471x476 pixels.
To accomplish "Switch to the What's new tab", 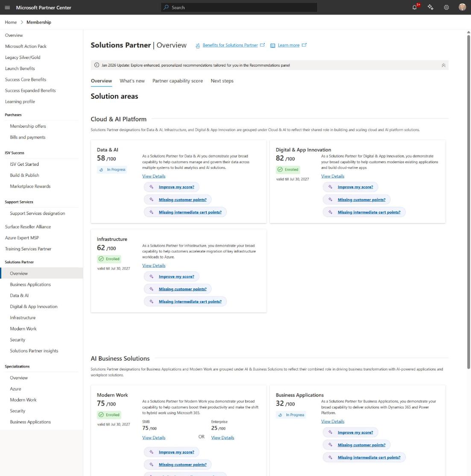I will pos(132,81).
